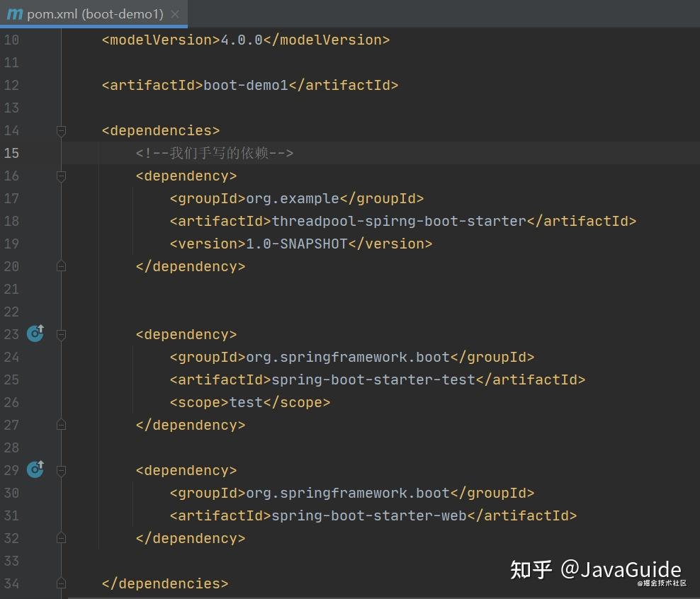Viewport: 700px width, 599px height.
Task: Click artifactId spring-boot-starter-web
Action: pyautogui.click(x=369, y=515)
